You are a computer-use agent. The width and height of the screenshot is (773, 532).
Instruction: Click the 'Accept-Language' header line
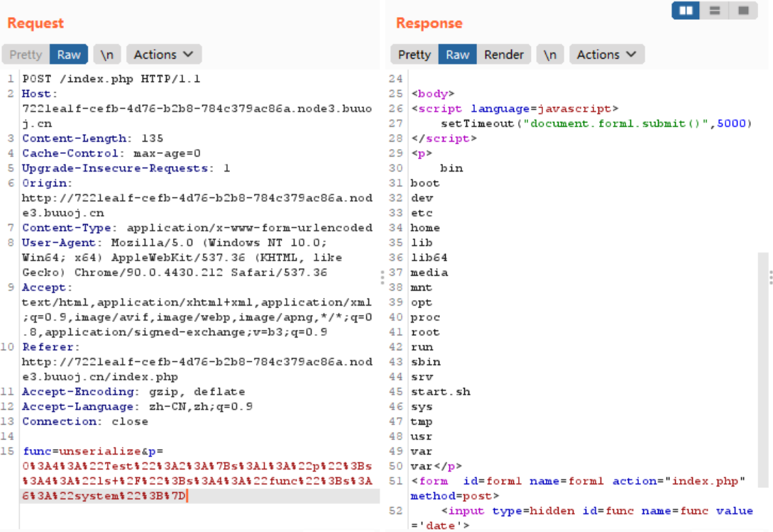click(138, 407)
